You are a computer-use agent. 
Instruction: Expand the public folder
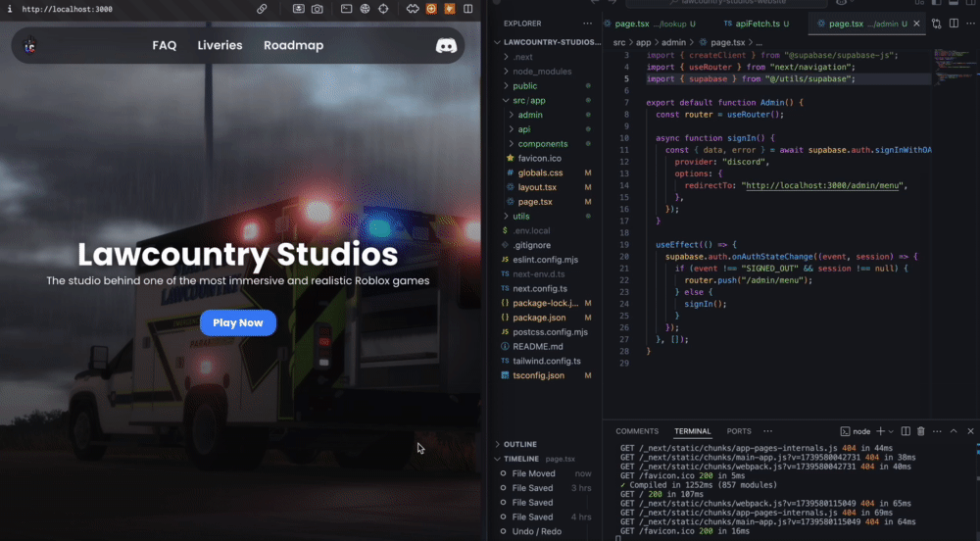(x=507, y=85)
